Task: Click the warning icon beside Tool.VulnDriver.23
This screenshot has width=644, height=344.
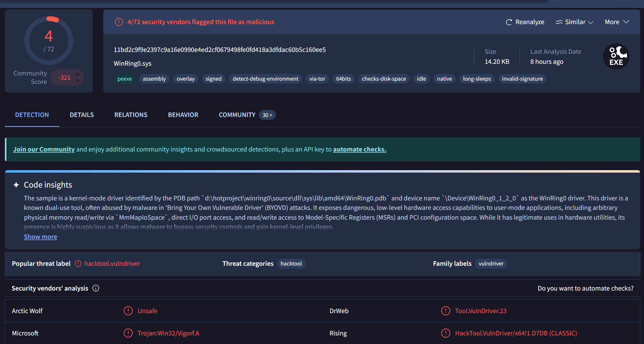Action: click(x=446, y=311)
